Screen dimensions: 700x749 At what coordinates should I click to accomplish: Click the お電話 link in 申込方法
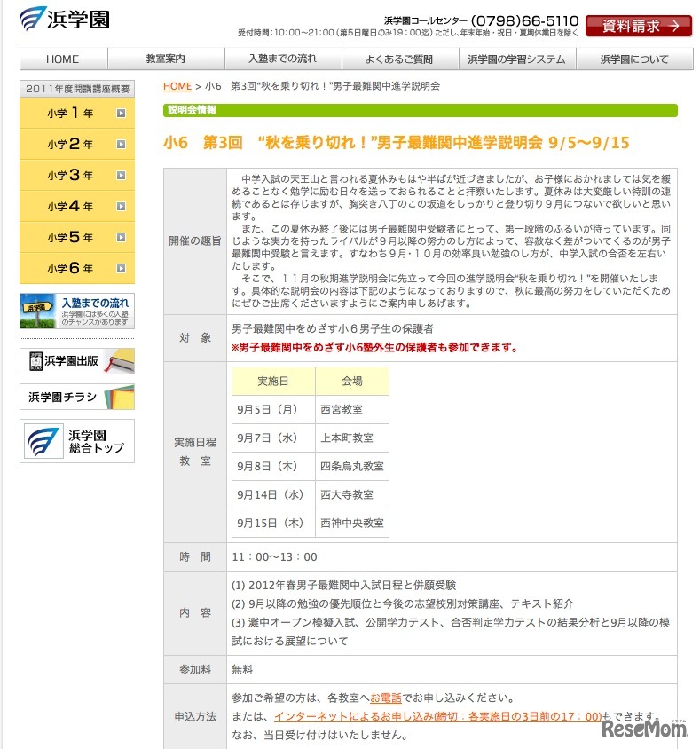point(386,698)
